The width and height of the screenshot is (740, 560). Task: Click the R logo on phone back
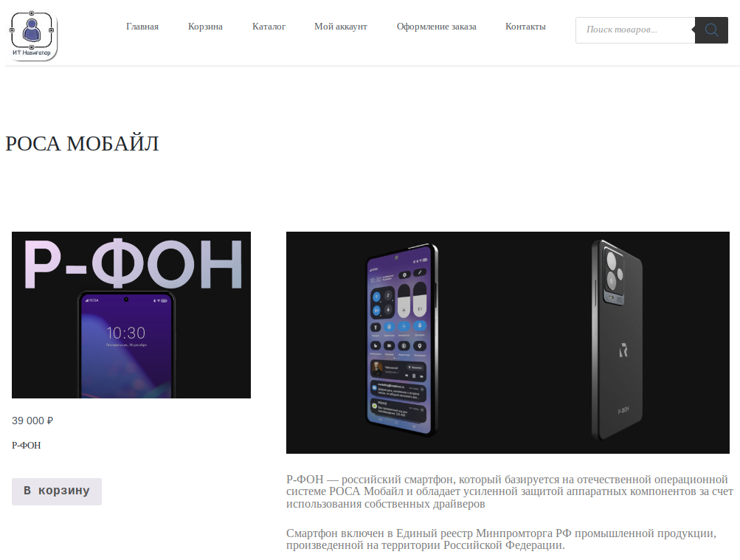(x=623, y=351)
